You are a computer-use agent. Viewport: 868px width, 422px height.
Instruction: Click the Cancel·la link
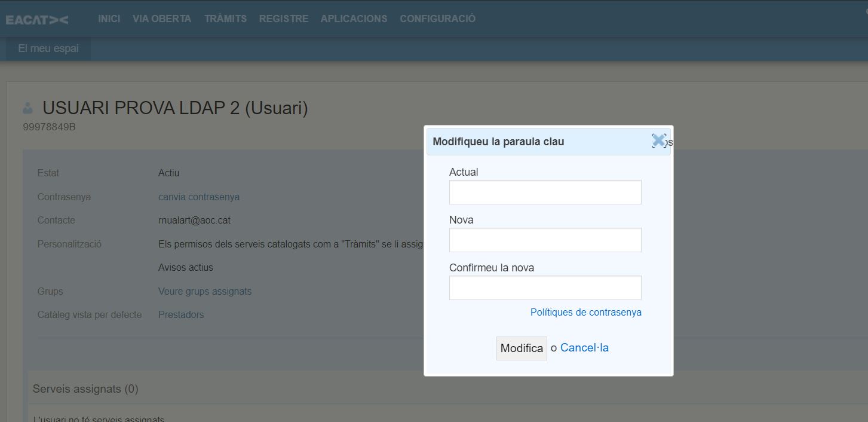pos(584,348)
